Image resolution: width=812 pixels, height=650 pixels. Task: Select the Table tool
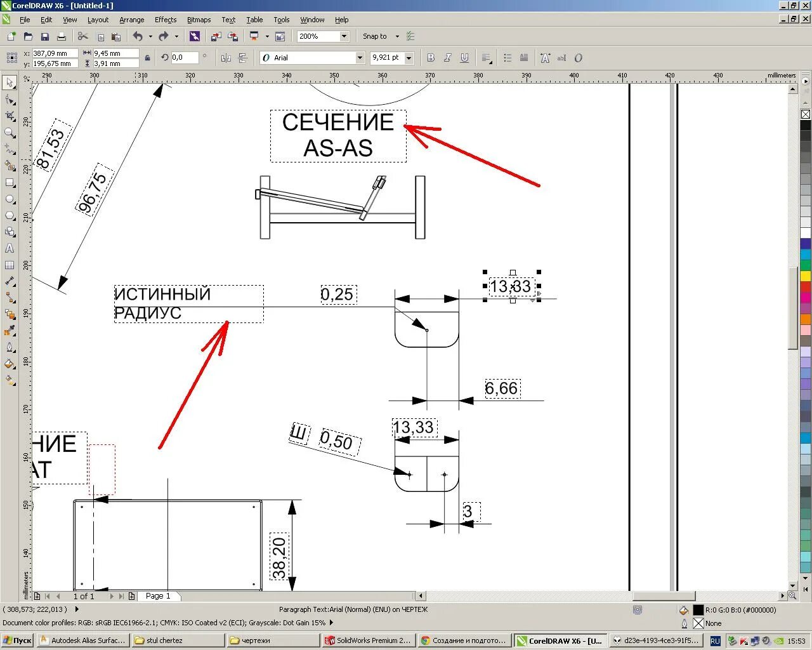[x=10, y=265]
